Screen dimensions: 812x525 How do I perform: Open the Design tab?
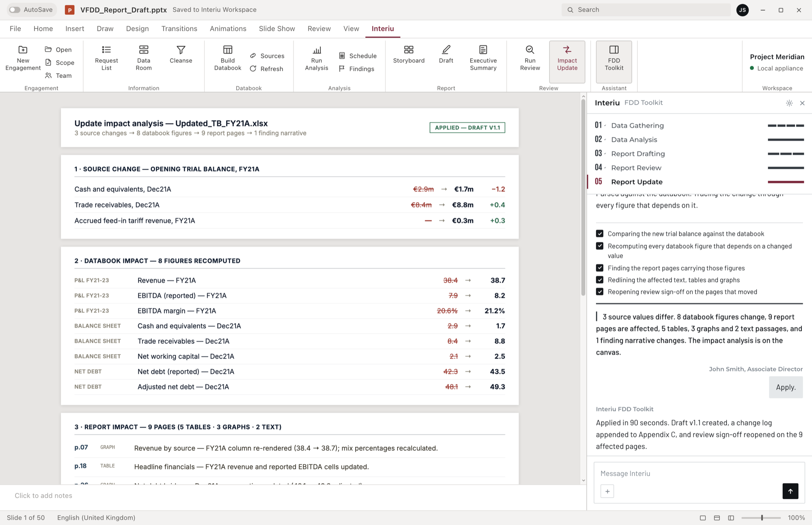tap(137, 28)
